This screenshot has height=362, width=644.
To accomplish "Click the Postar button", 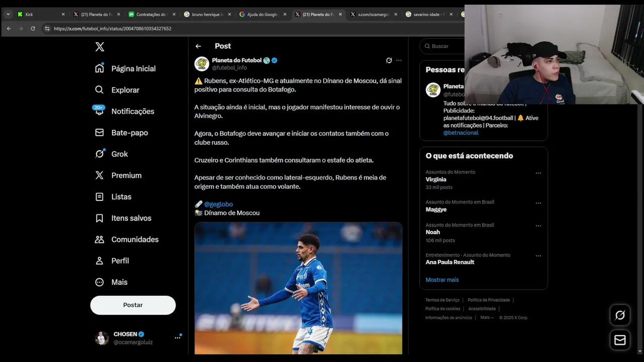I will 133,305.
